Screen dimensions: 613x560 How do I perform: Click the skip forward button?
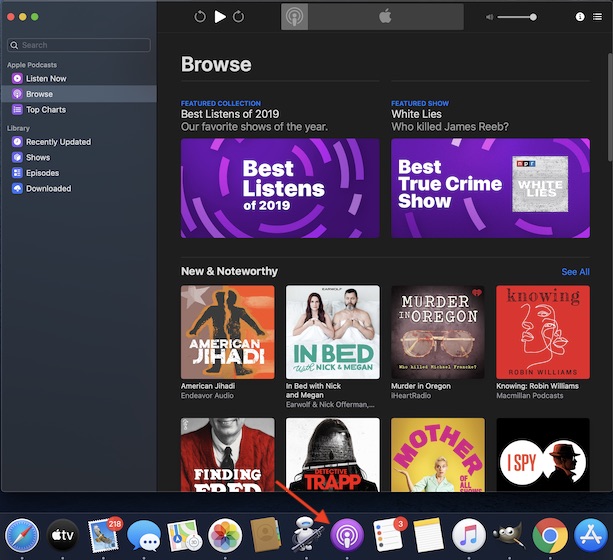[x=241, y=17]
